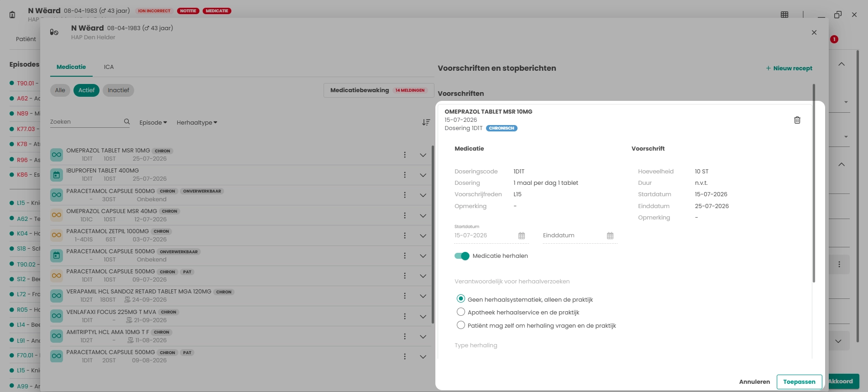The height and width of the screenshot is (392, 868).
Task: Click the infinity icon of VERAPAMIL HCL row
Action: 57,296
